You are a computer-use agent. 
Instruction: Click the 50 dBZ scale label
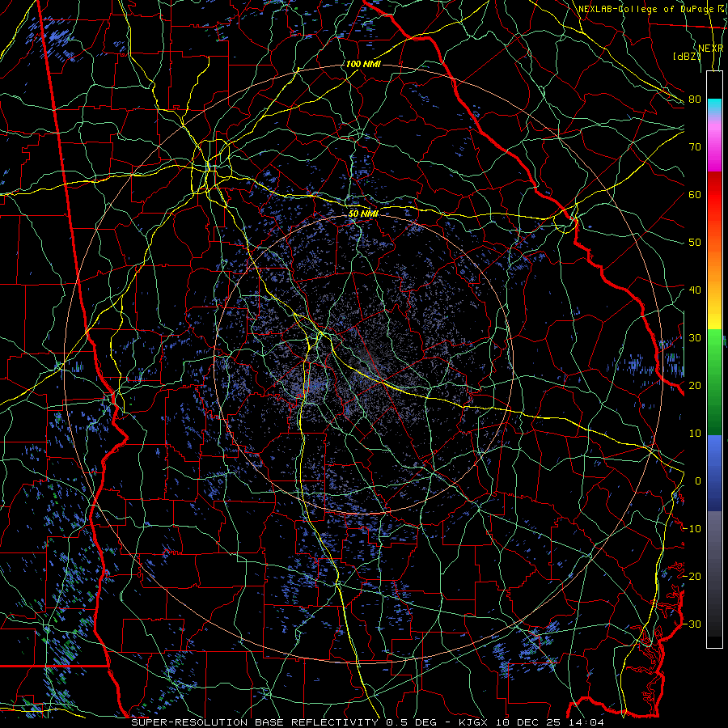695,243
